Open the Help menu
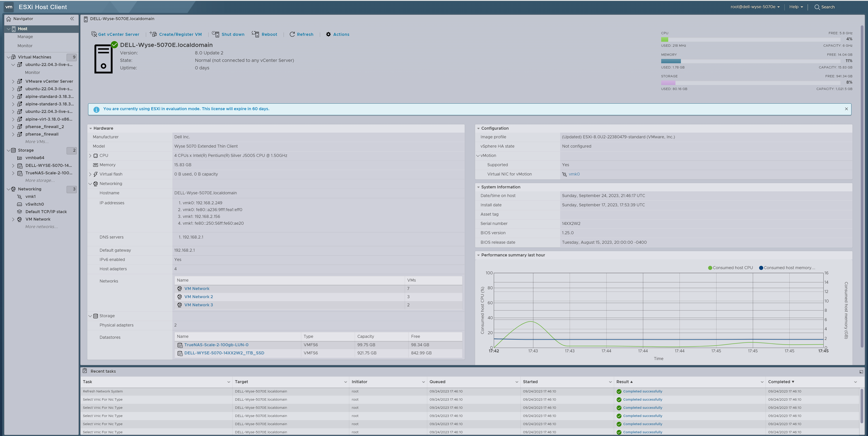 (x=796, y=7)
